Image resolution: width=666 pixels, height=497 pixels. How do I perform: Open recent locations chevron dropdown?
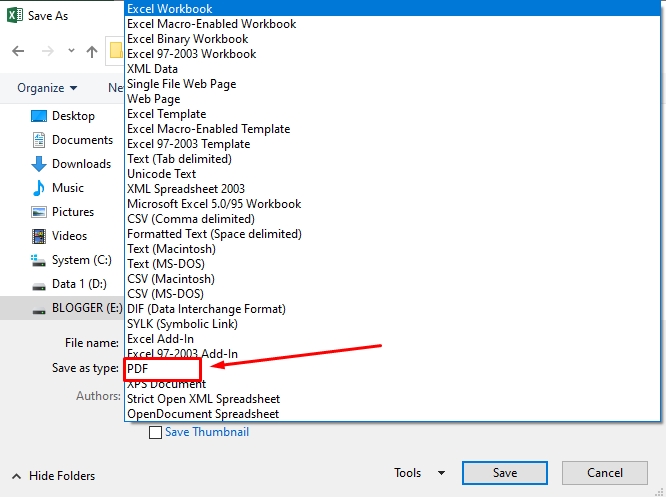(x=71, y=51)
